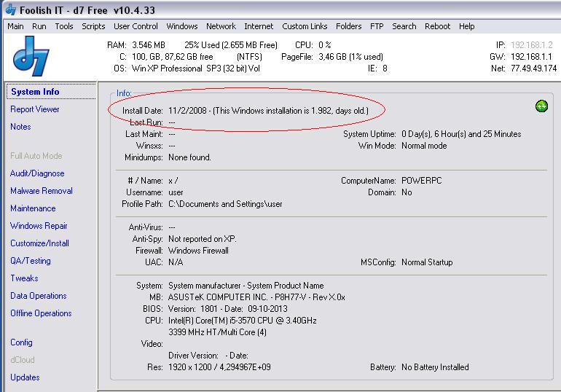Click the RAM value 3.546 MB

(x=148, y=45)
